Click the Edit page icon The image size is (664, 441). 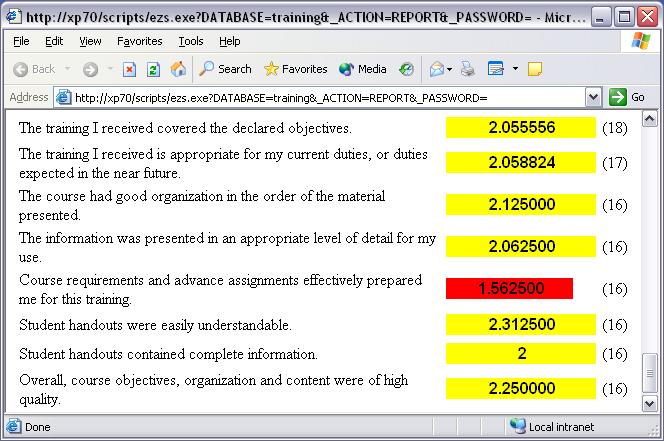point(495,69)
